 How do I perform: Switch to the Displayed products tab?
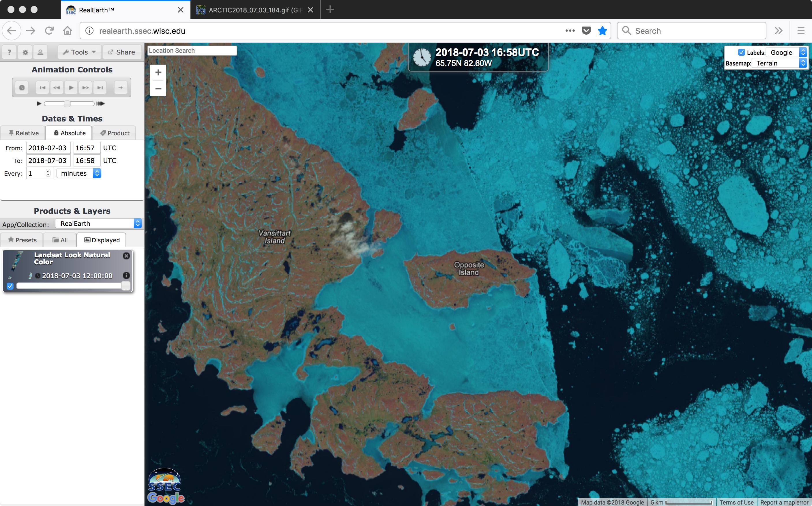tap(101, 240)
